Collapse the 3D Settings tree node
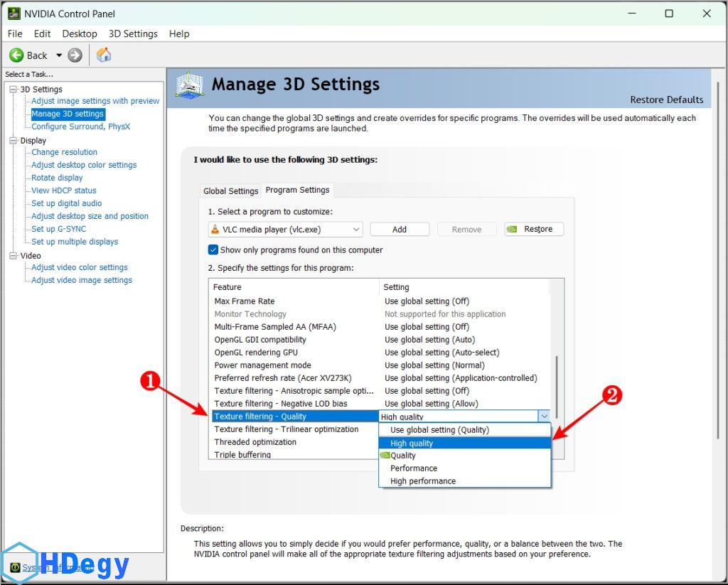This screenshot has width=728, height=585. 13,90
